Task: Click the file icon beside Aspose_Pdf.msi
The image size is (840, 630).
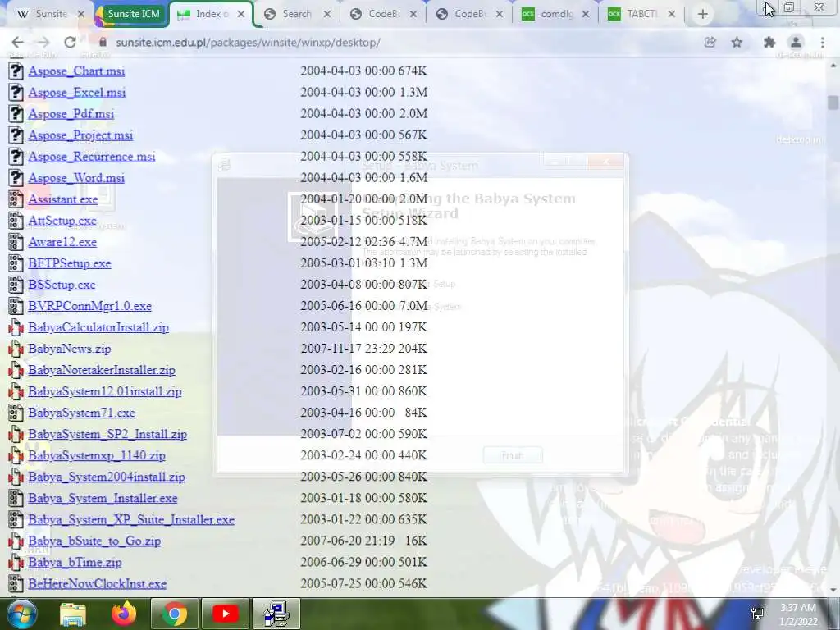Action: coord(16,113)
